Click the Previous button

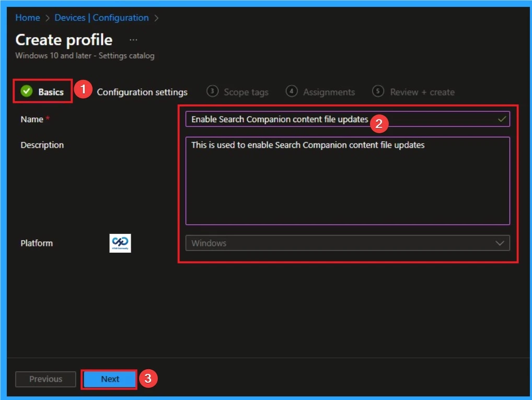click(45, 379)
